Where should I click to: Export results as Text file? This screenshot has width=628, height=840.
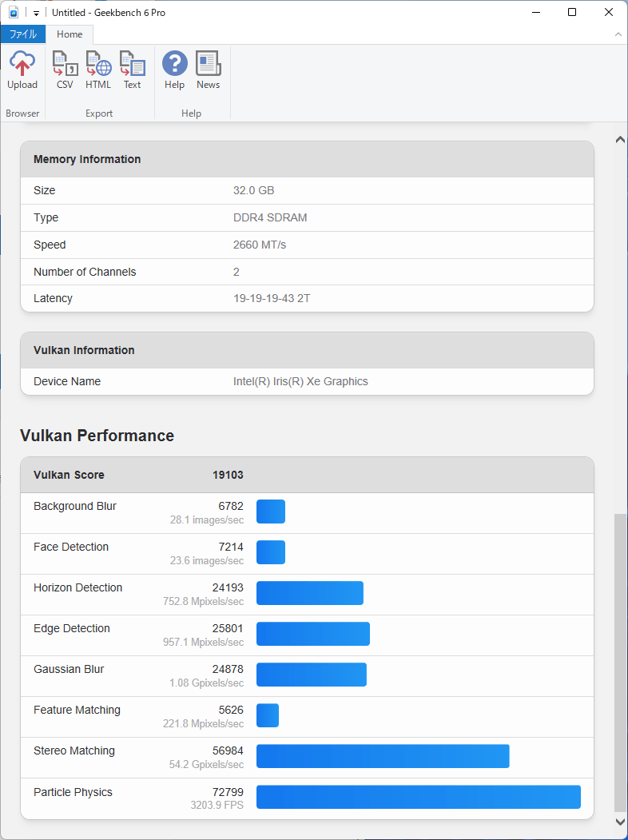[132, 70]
